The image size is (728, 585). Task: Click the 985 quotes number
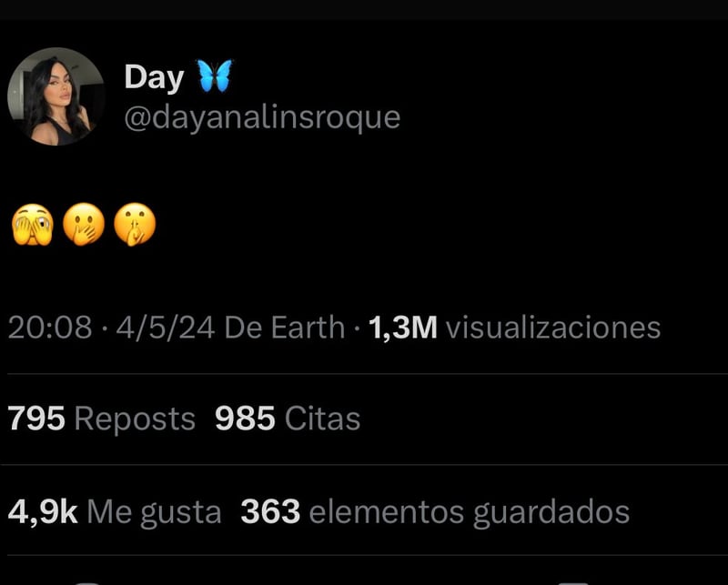point(245,419)
